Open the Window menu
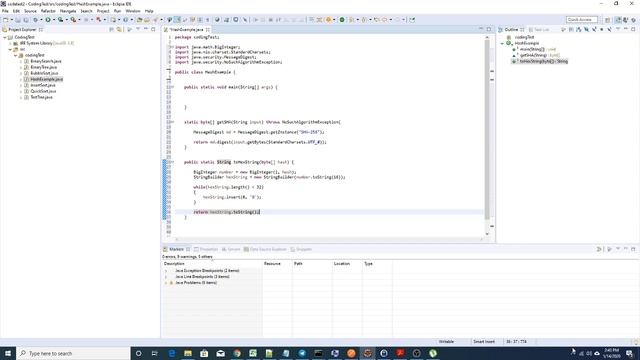The width and height of the screenshot is (640, 360). pyautogui.click(x=133, y=11)
